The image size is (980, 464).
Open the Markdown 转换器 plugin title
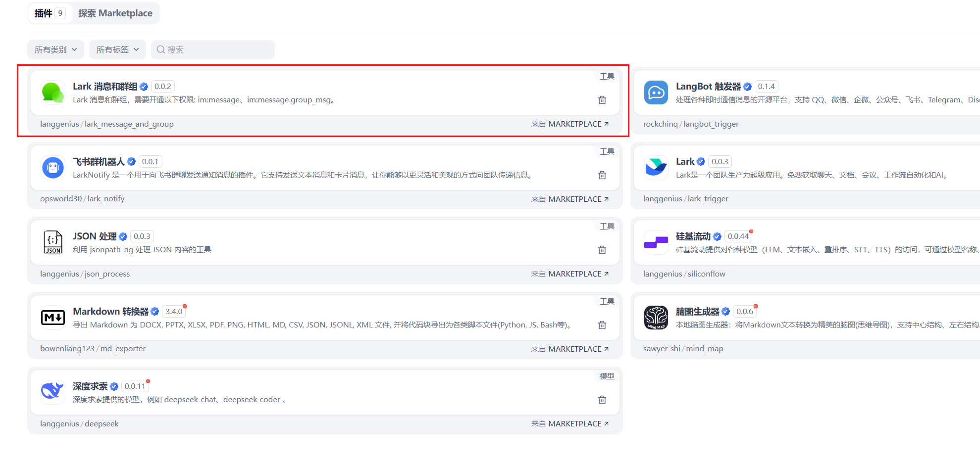coord(110,312)
